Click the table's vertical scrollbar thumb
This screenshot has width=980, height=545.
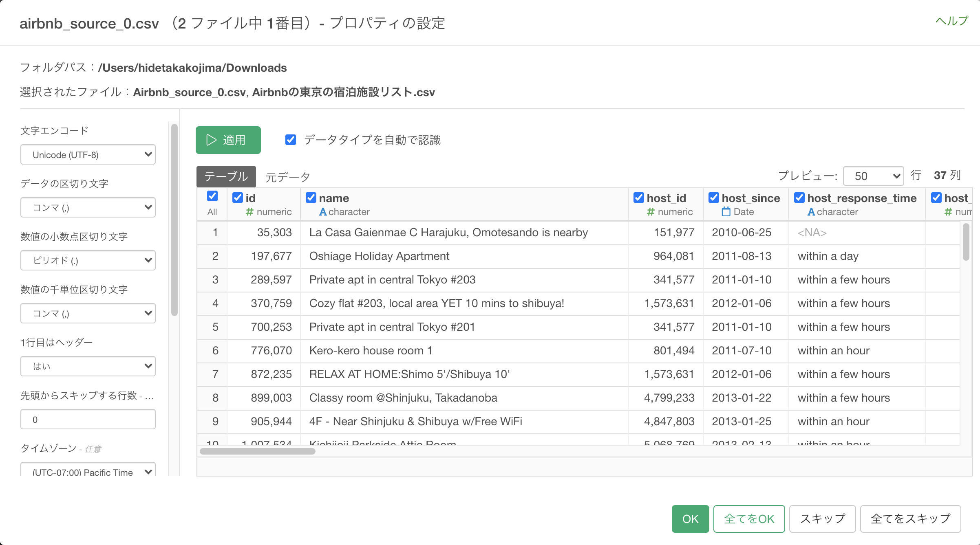(x=966, y=242)
